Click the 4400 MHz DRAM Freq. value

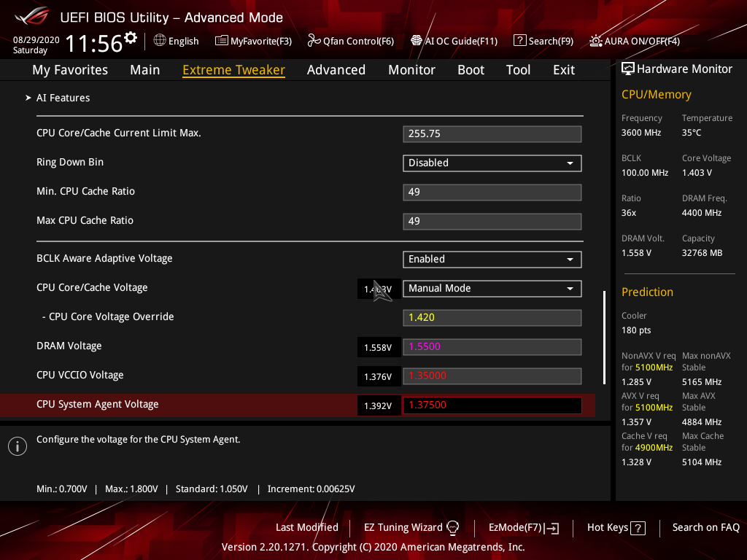702,213
